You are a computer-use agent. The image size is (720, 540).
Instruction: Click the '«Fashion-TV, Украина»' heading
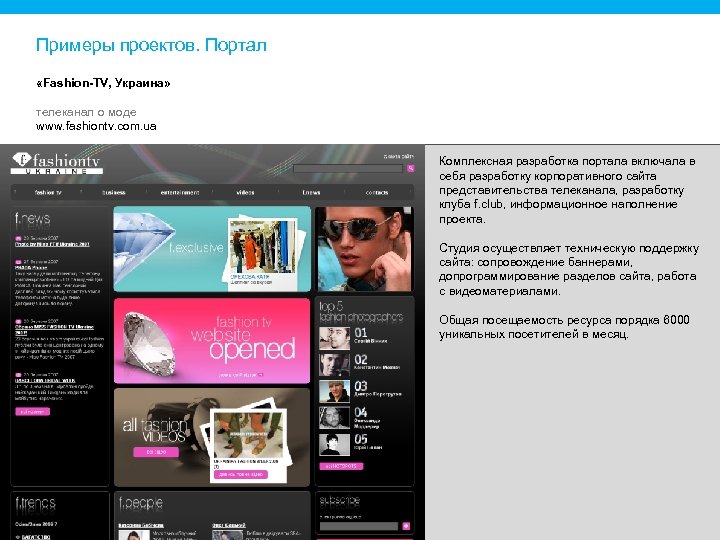pyautogui.click(x=103, y=83)
